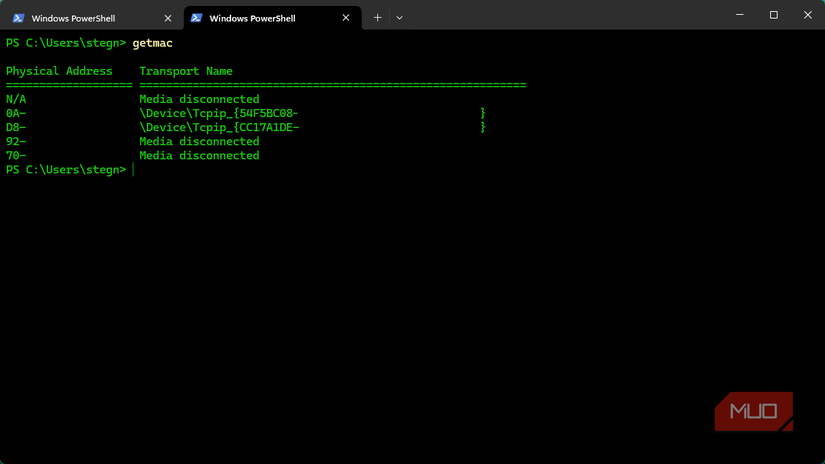Click the PowerShell icon on the active second tab
The height and width of the screenshot is (464, 825).
click(196, 18)
